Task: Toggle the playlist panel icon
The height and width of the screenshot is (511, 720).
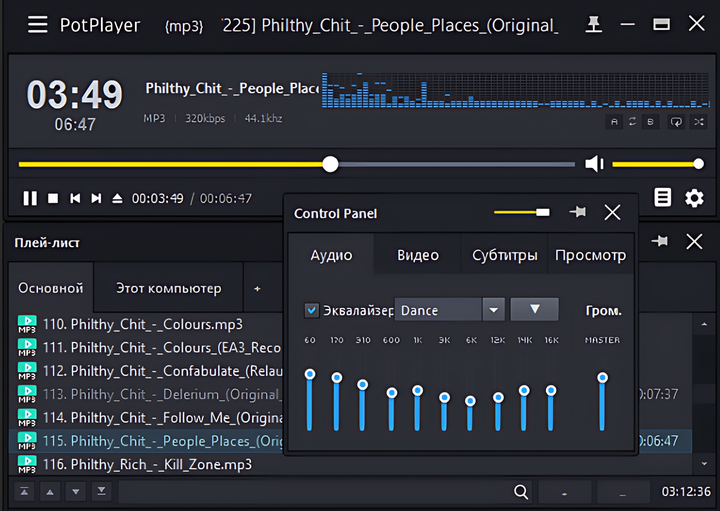Action: pos(663,197)
